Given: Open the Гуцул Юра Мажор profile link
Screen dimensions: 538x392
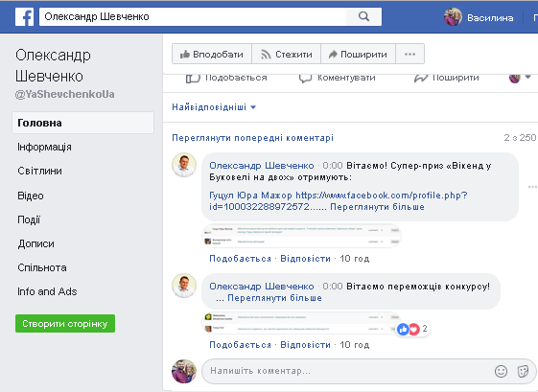Looking at the screenshot, I should point(251,196).
